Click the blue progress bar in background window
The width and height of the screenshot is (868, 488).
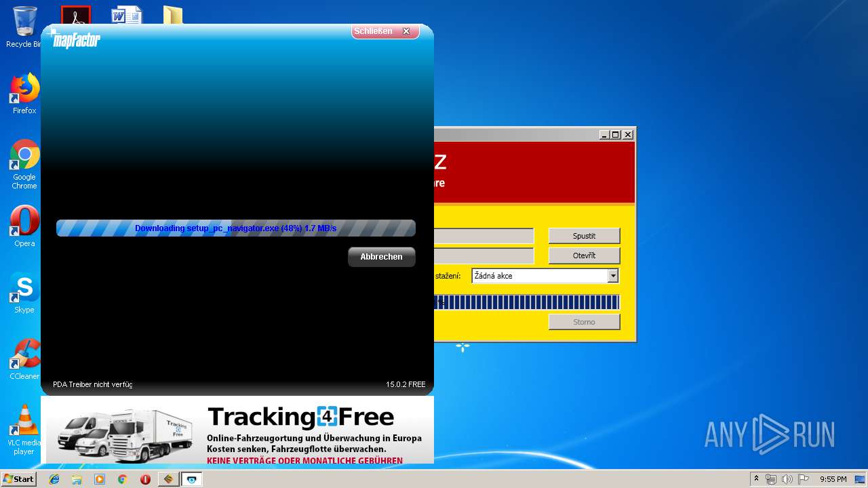click(x=526, y=302)
